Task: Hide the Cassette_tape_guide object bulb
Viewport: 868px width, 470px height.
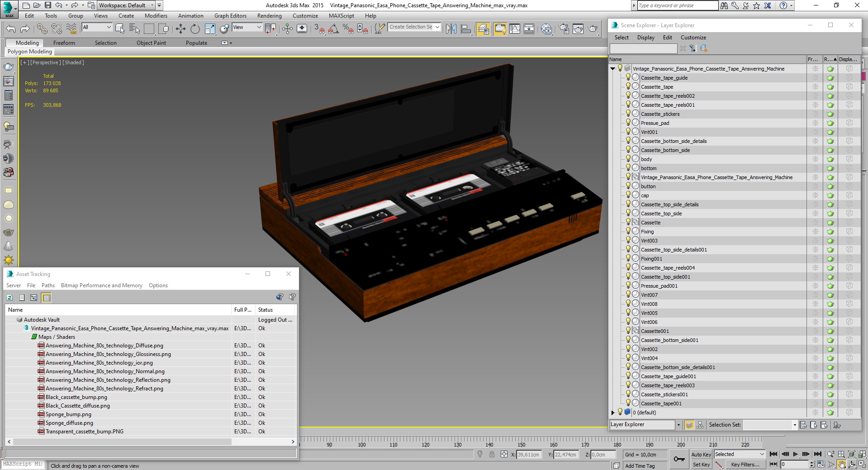Action: tap(628, 77)
